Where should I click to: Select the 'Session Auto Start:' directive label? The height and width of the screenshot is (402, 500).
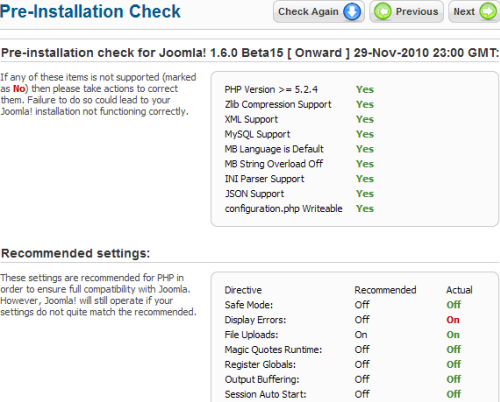tap(265, 394)
